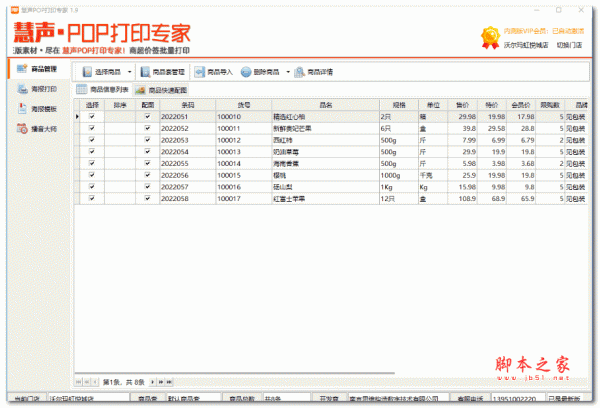The height and width of the screenshot is (408, 600).
Task: Click the 切换门店 link
Action: (x=569, y=45)
